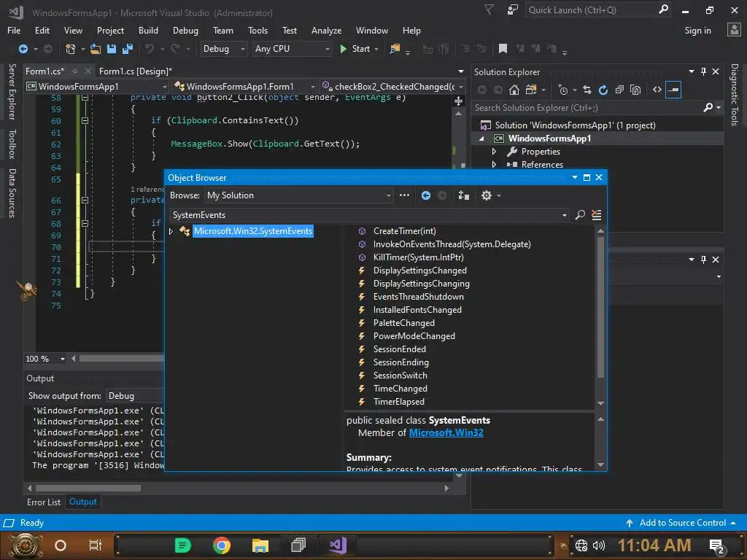
Task: Open the Build menu
Action: coord(148,31)
